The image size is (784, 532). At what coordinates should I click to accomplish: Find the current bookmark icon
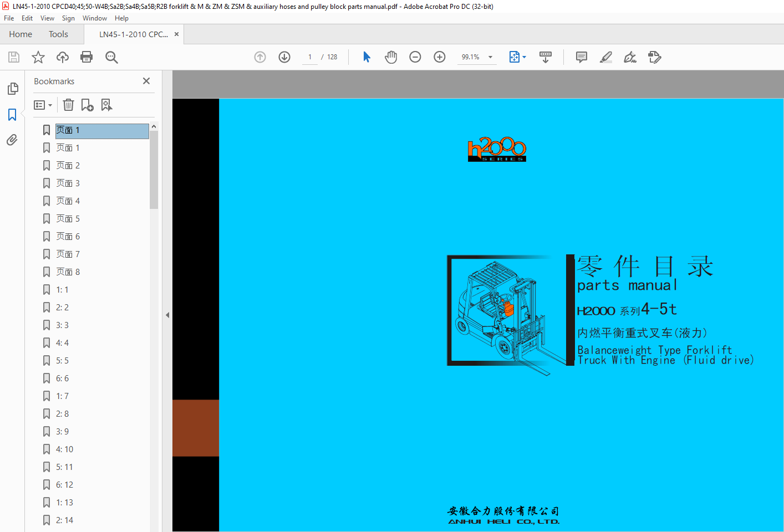[x=106, y=105]
